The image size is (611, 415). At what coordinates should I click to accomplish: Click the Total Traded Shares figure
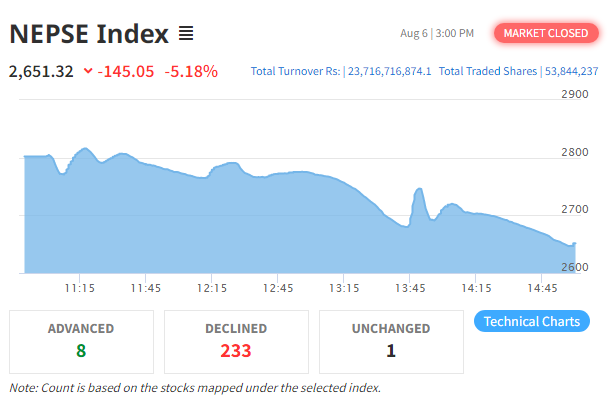point(571,71)
